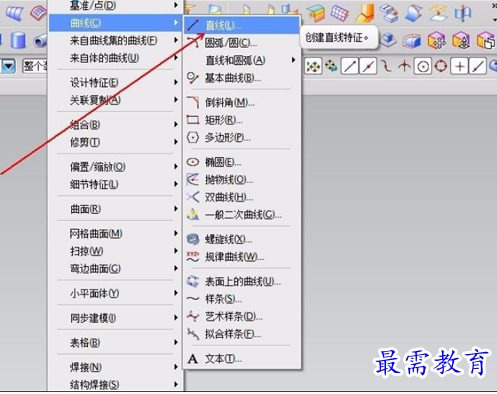Toggle Mid Point snap option

click(x=368, y=66)
